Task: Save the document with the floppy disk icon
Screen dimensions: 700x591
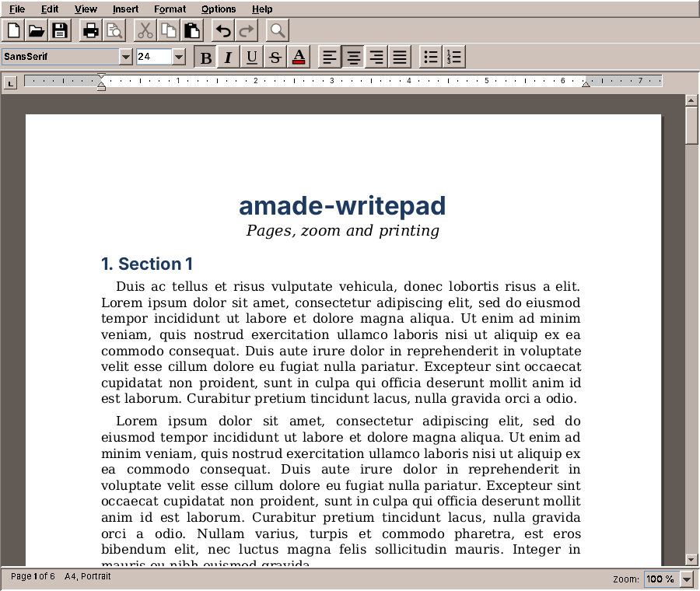Action: (60, 31)
